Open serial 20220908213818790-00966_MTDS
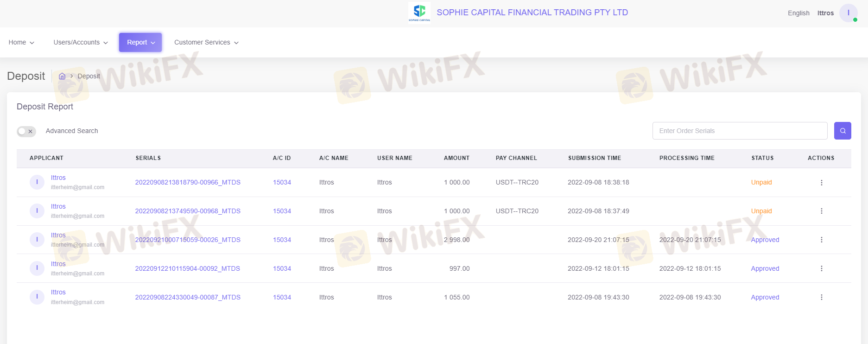868x344 pixels. 188,182
